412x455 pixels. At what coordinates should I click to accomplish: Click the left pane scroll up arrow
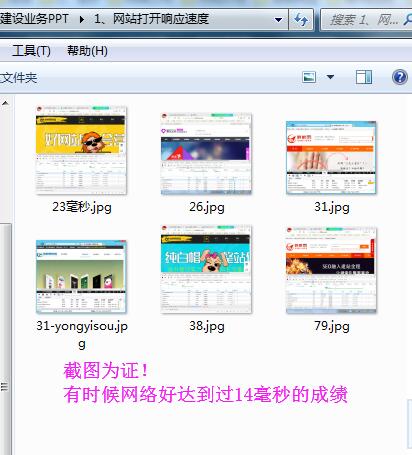click(5, 103)
